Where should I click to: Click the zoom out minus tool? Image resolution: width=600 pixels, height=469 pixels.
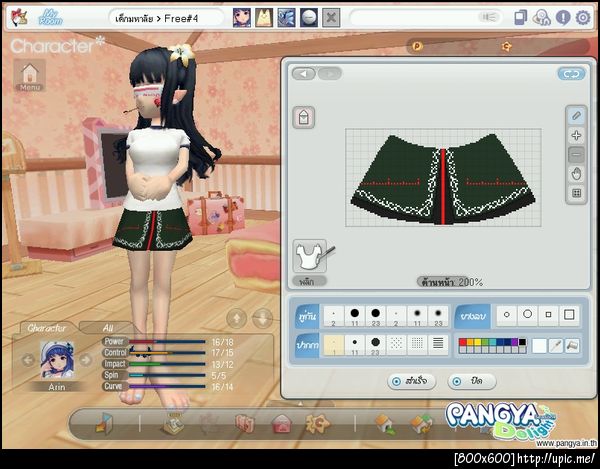pos(576,155)
